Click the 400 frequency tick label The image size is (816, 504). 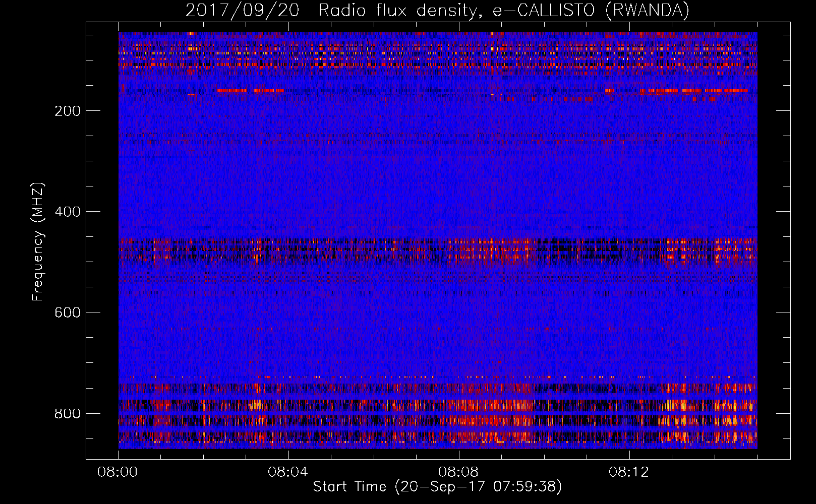67,212
